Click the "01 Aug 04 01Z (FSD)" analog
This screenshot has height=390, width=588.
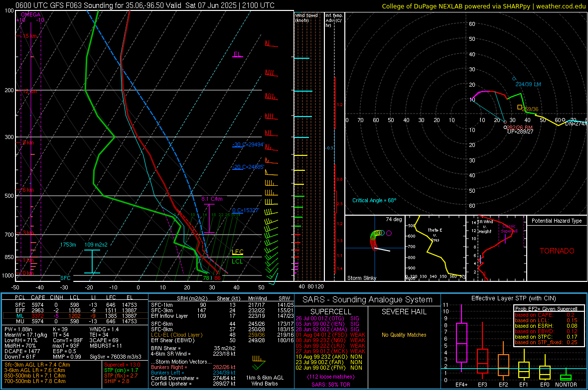(330, 335)
